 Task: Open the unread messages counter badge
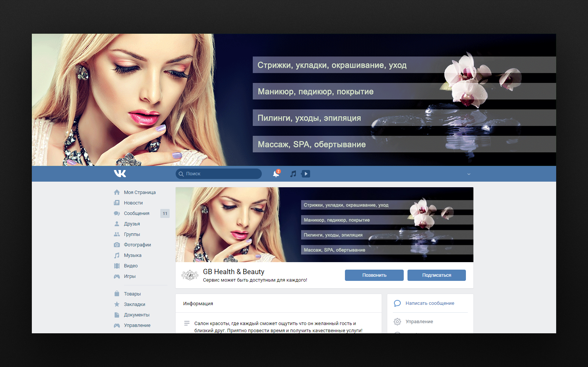pos(165,213)
